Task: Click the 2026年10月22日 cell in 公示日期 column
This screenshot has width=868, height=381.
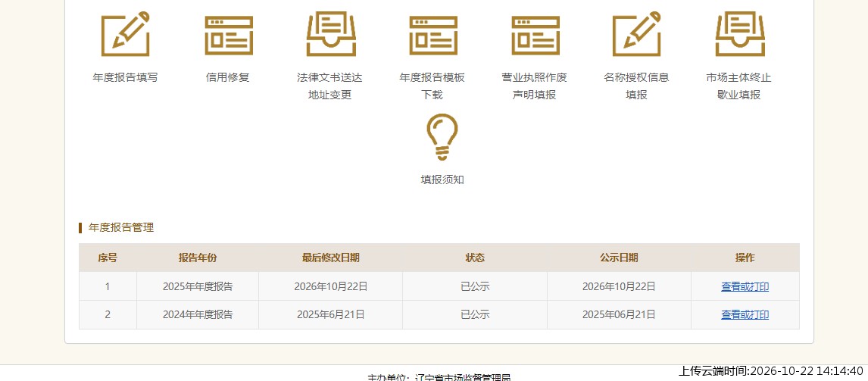Action: coord(619,287)
